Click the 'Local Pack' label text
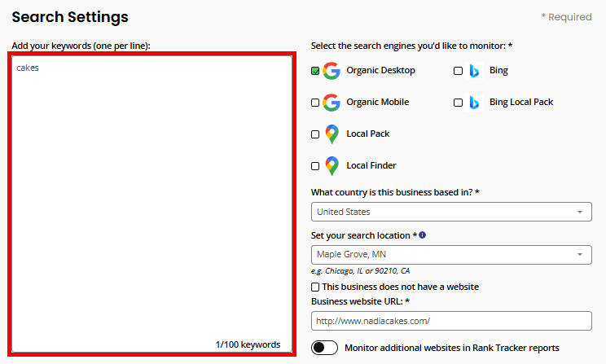This screenshot has width=606, height=364. pyautogui.click(x=368, y=134)
